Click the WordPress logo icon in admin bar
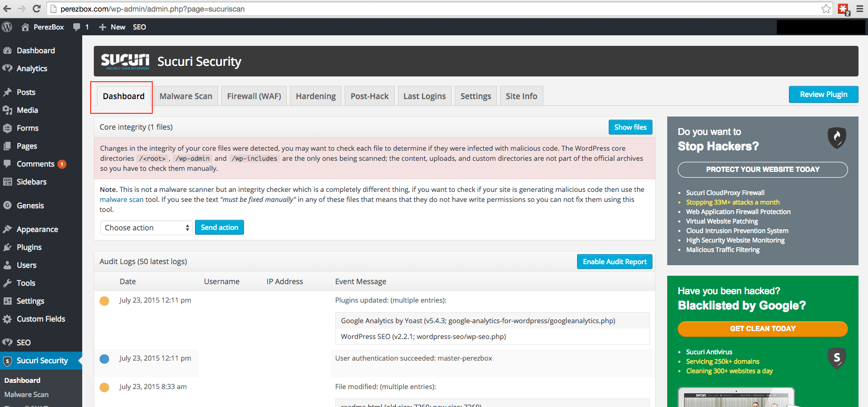Image resolution: width=868 pixels, height=407 pixels. 7,27
